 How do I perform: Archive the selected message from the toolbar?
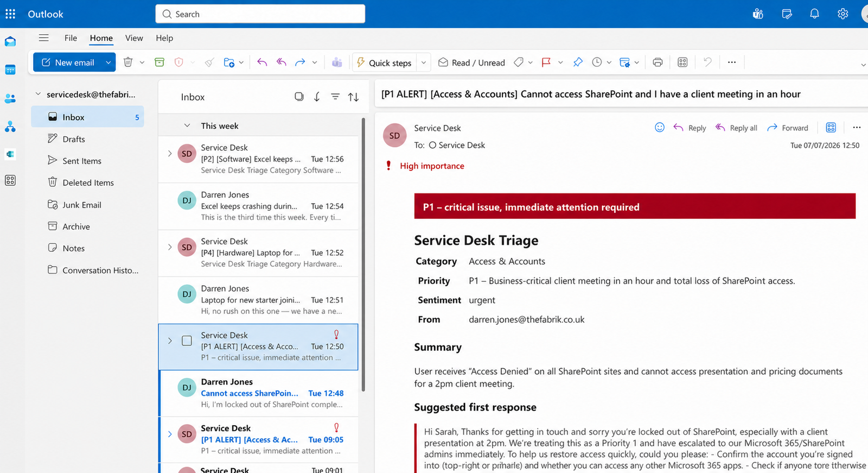[159, 62]
